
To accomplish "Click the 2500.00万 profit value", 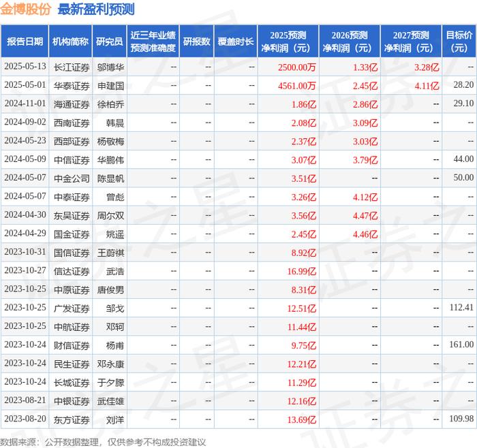I will (297, 67).
